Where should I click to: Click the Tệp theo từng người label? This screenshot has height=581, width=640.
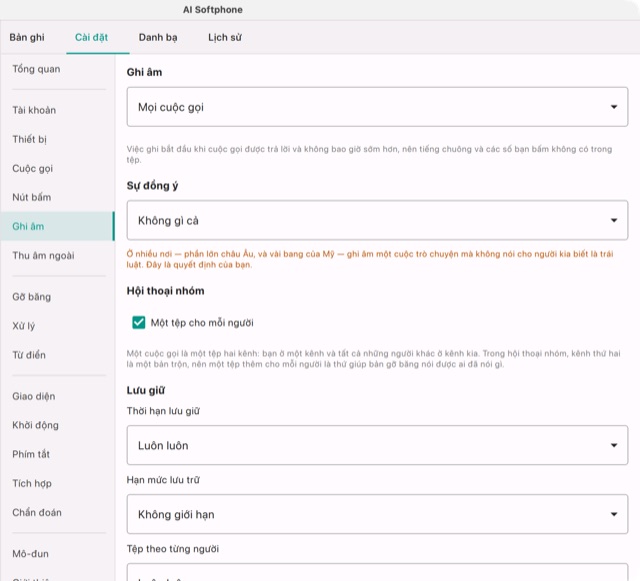pos(173,549)
